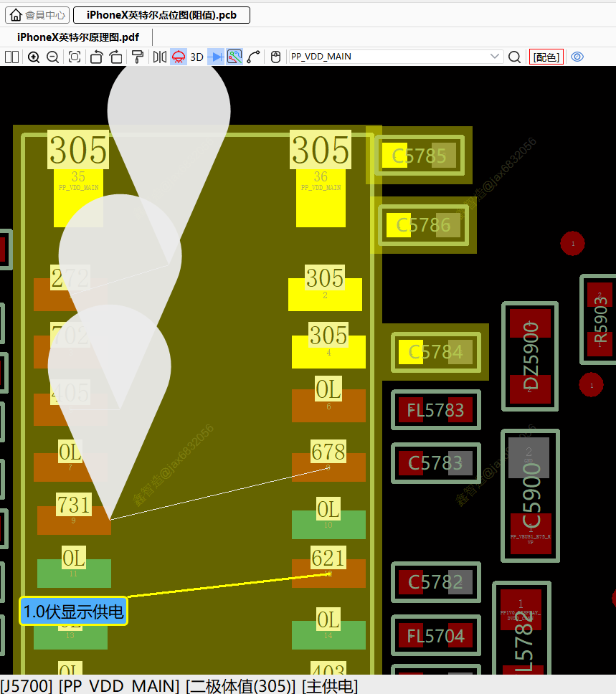Open the net name dropdown arrow
This screenshot has width=616, height=694.
point(495,57)
